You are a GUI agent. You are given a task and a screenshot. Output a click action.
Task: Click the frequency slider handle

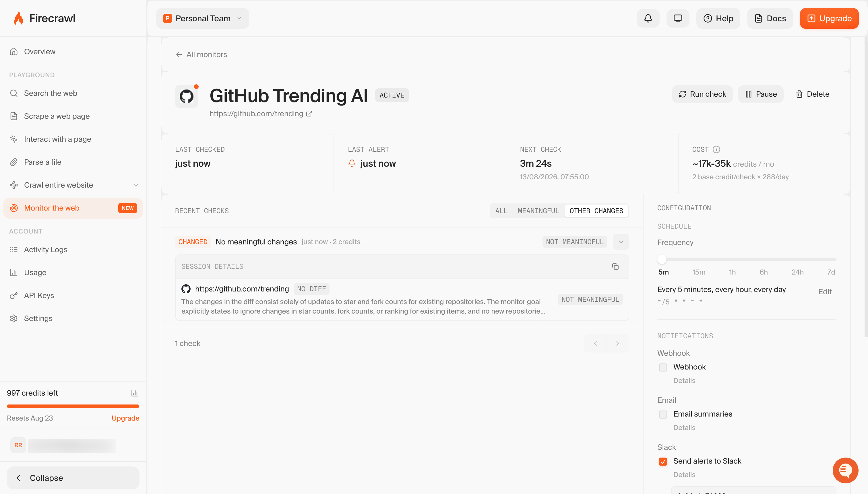pos(662,260)
